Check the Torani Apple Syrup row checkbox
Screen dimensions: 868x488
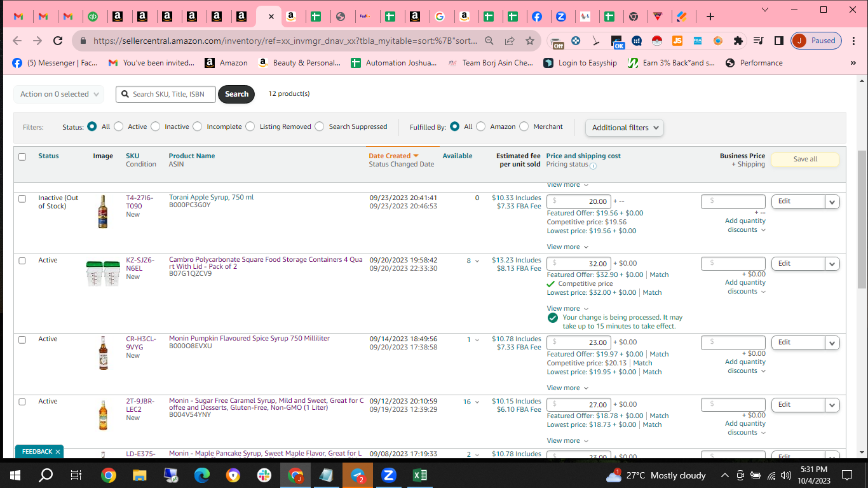tap(22, 199)
